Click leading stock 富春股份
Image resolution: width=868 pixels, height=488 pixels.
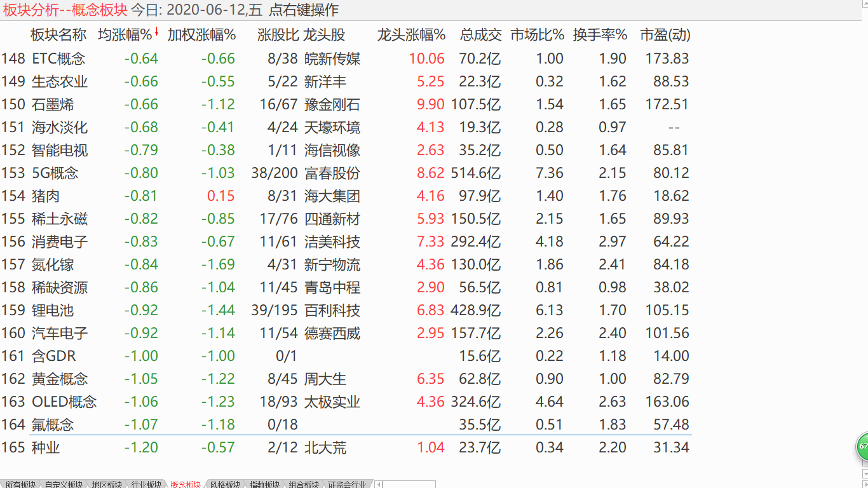click(332, 173)
